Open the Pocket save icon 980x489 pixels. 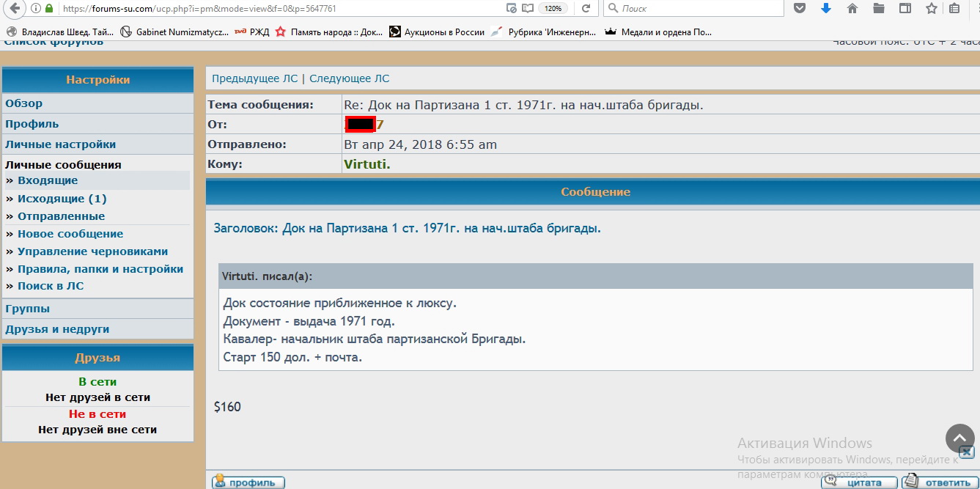(x=800, y=9)
